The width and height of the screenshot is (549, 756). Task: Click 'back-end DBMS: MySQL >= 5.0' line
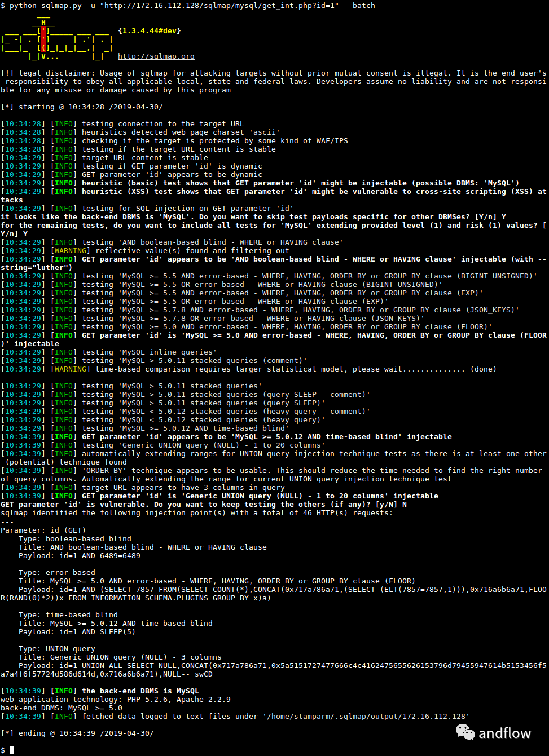(62, 708)
